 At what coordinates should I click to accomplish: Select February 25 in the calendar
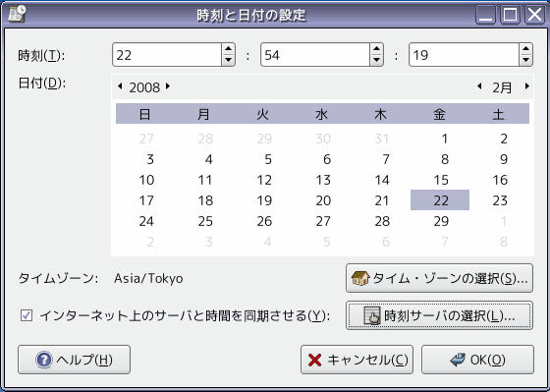pyautogui.click(x=205, y=221)
